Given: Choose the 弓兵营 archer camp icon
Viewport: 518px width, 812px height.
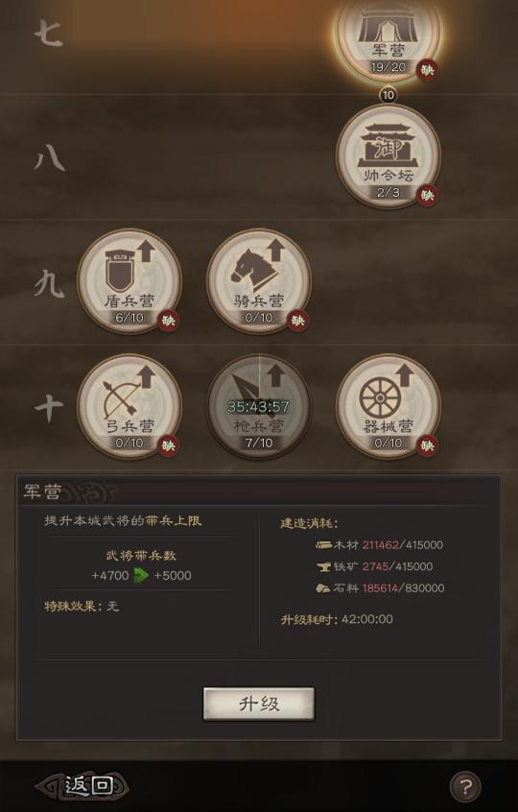Looking at the screenshot, I should coord(129,407).
